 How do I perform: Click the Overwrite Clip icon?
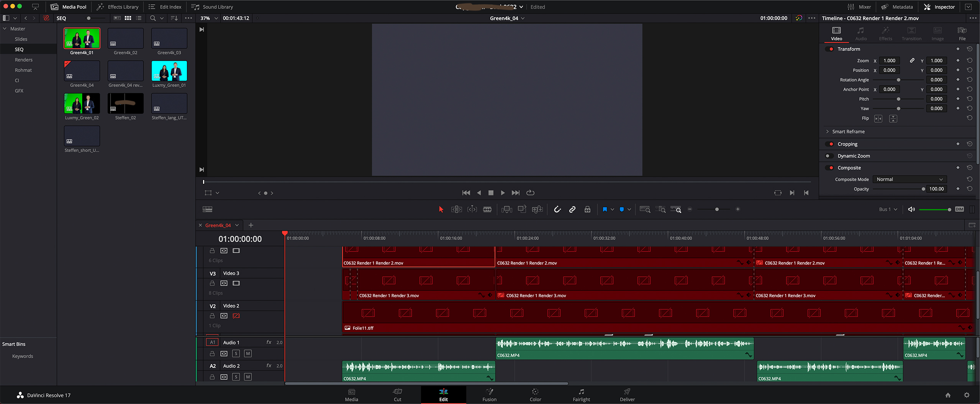click(x=522, y=209)
